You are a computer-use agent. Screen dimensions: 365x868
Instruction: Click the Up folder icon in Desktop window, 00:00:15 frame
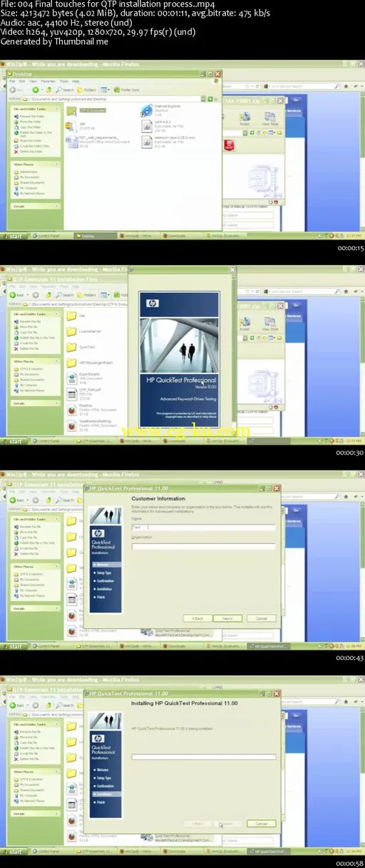pyautogui.click(x=47, y=90)
